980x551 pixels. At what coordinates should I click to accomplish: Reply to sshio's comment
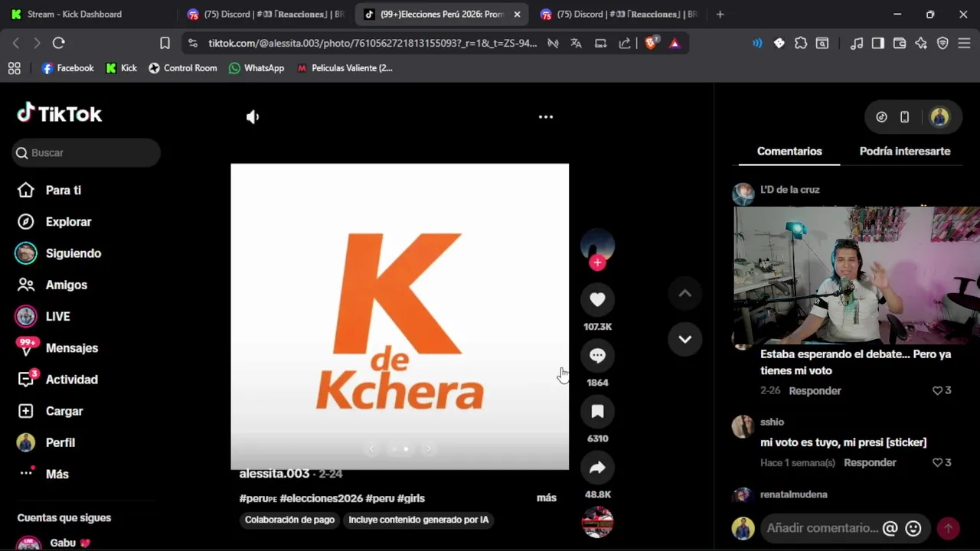pos(870,463)
